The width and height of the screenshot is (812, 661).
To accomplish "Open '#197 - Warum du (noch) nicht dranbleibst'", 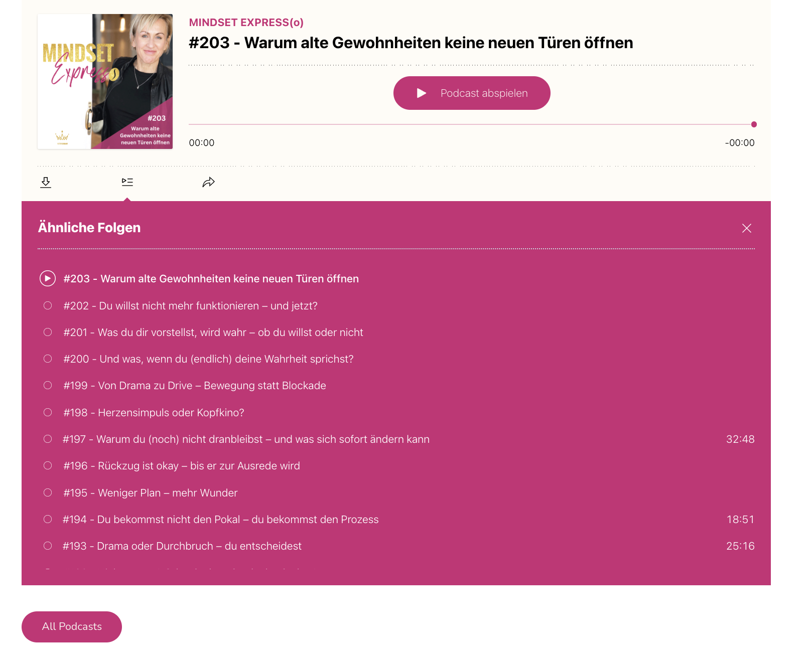I will pyautogui.click(x=246, y=439).
